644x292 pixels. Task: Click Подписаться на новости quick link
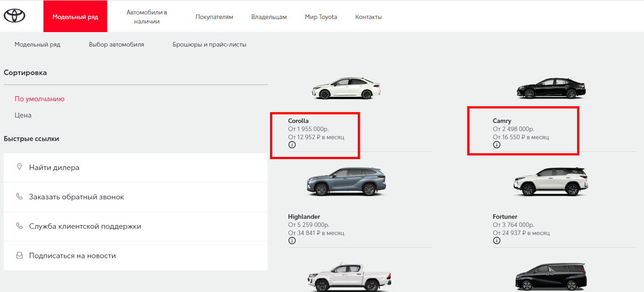135,256
